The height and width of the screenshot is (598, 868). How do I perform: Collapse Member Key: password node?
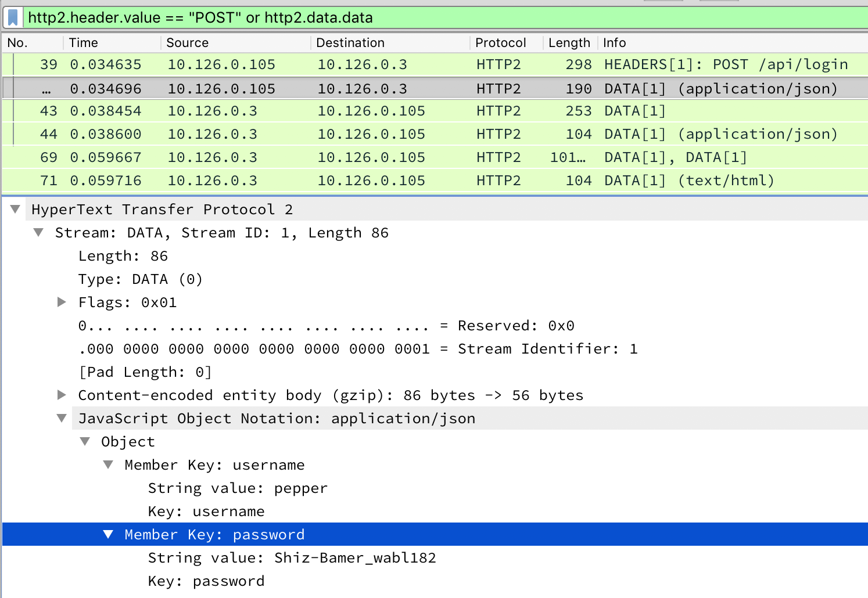(x=108, y=534)
